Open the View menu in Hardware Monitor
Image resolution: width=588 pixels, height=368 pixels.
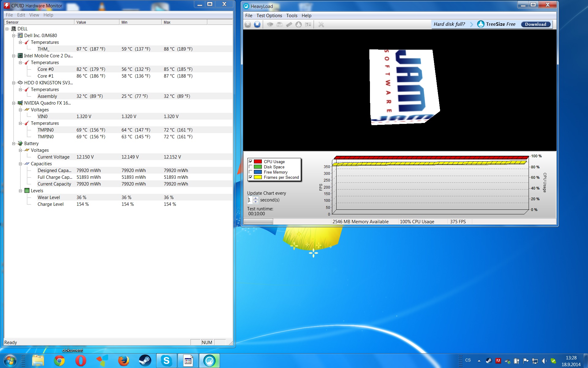click(x=34, y=15)
